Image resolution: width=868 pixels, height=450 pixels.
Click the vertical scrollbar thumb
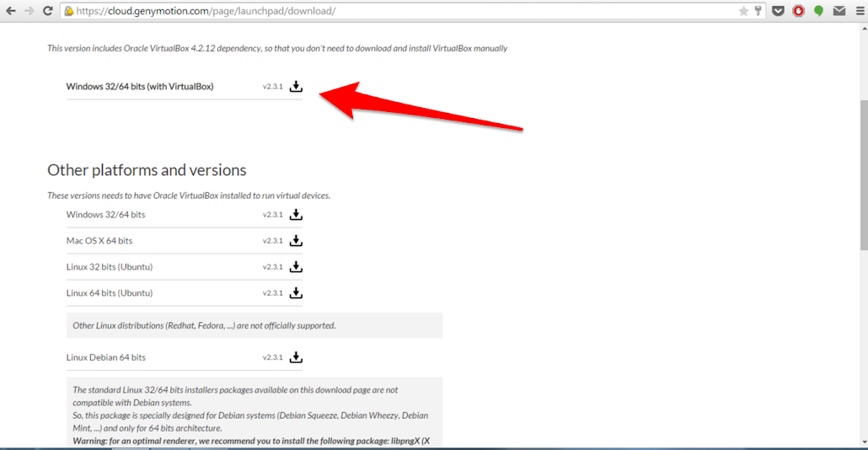tap(864, 175)
